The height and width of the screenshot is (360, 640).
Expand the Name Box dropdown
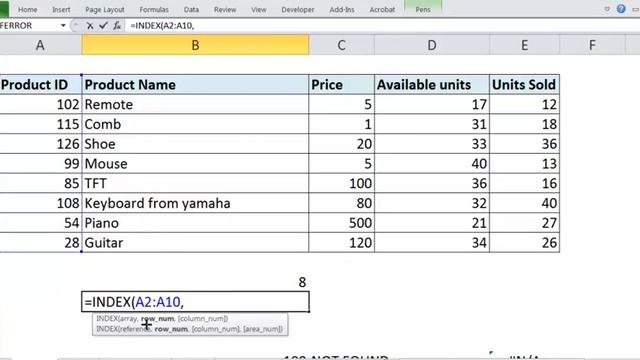click(x=63, y=26)
